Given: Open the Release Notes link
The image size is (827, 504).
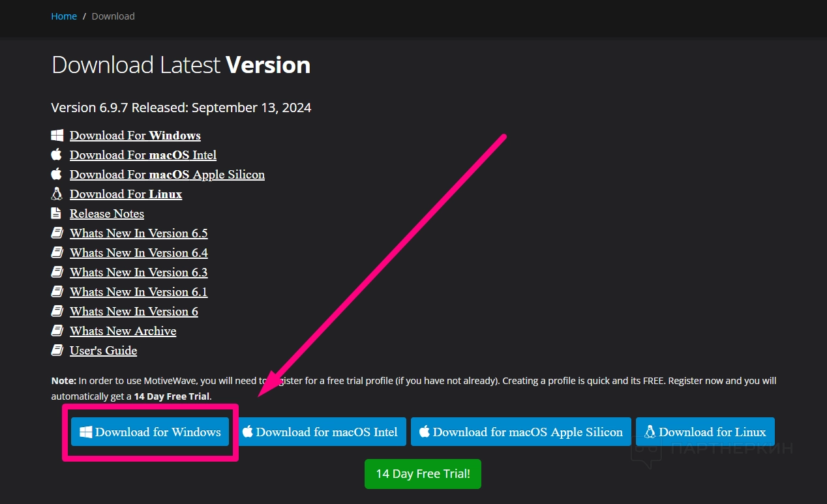Looking at the screenshot, I should click(x=107, y=214).
